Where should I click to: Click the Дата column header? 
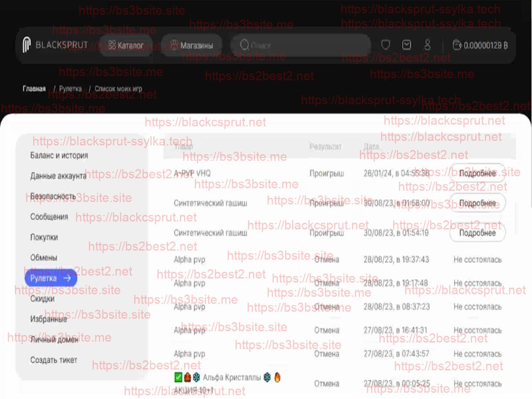372,146
